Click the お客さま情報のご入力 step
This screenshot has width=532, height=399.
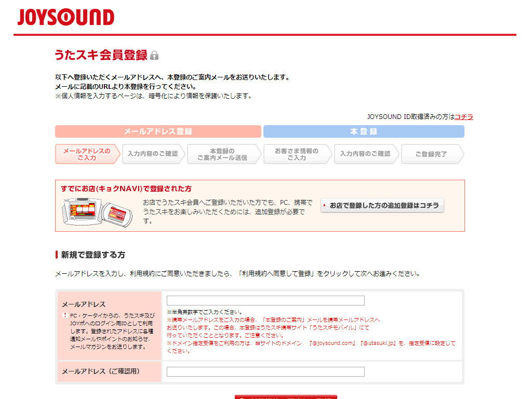(297, 154)
